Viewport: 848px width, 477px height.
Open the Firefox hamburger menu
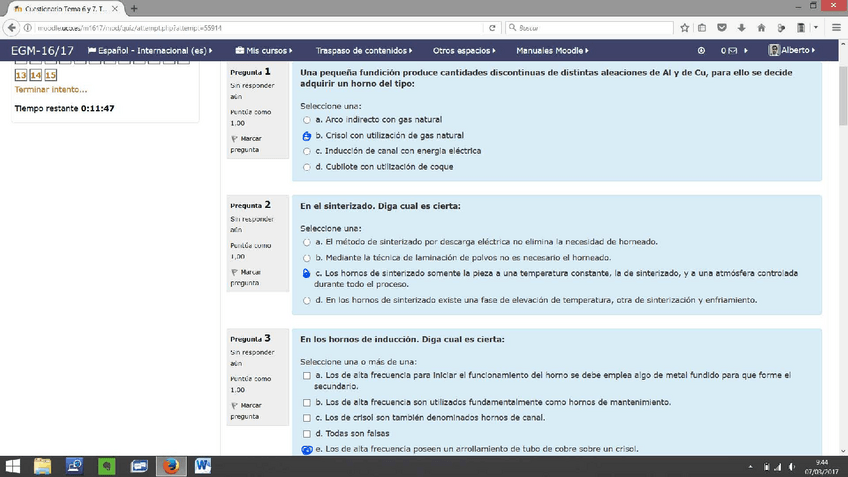coord(836,27)
